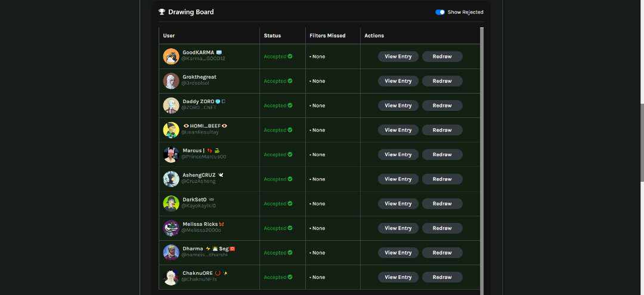Image resolution: width=644 pixels, height=295 pixels.
Task: Toggle the Show Rejected switch
Action: point(440,13)
